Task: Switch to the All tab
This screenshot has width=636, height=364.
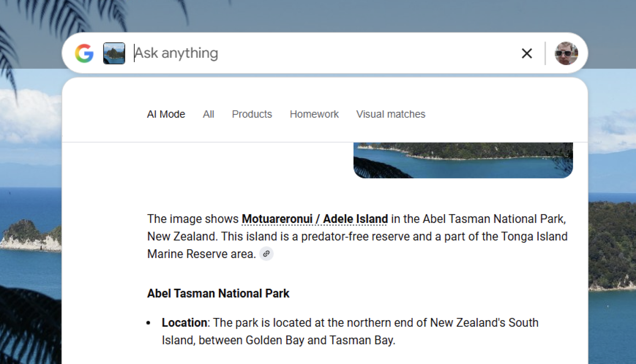Action: click(x=209, y=114)
